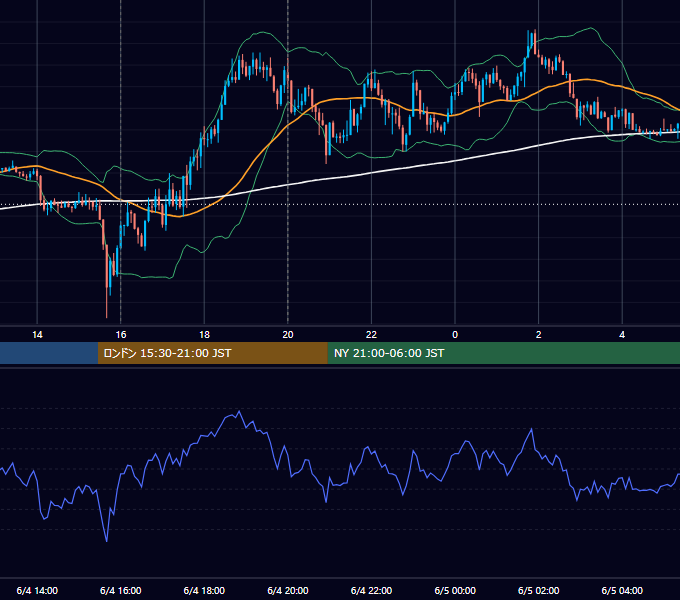Click the "0" midnight label on price chart axis

tap(455, 335)
